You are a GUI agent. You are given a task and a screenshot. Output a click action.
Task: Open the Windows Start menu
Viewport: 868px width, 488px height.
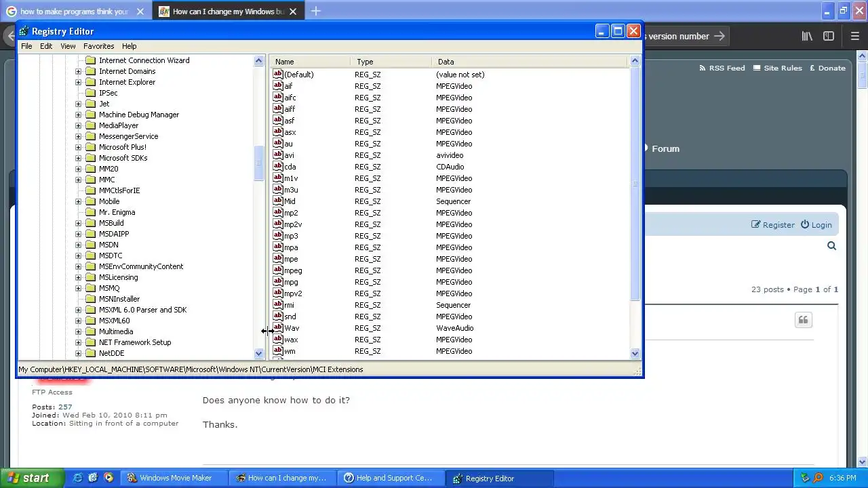pos(33,478)
